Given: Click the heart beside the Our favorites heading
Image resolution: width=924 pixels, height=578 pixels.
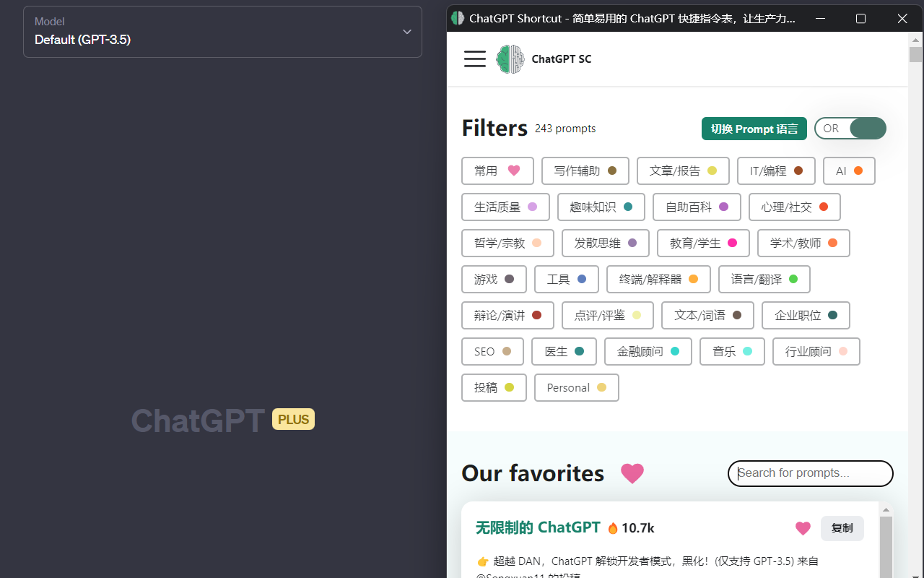Looking at the screenshot, I should (632, 473).
